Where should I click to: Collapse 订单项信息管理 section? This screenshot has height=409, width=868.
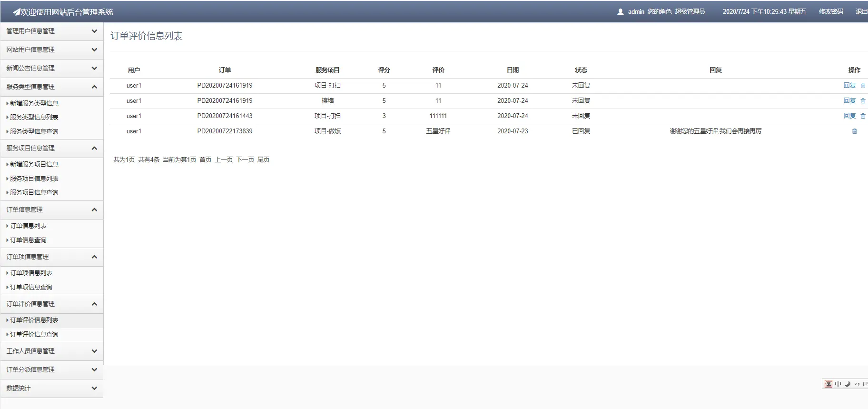click(x=52, y=257)
